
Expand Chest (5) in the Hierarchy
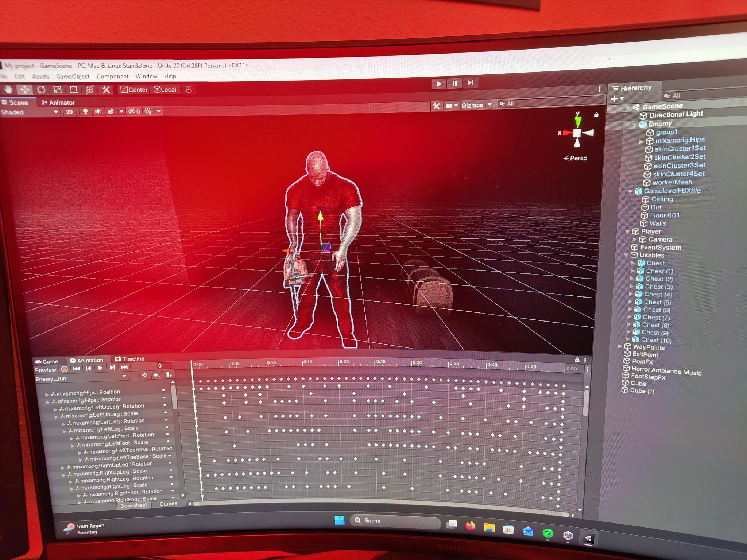click(630, 302)
